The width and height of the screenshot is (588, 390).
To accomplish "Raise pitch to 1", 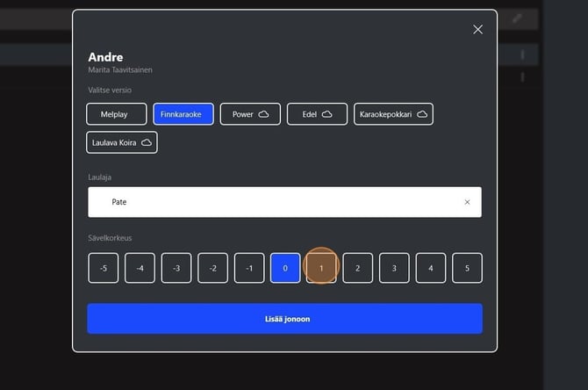I will (x=321, y=268).
